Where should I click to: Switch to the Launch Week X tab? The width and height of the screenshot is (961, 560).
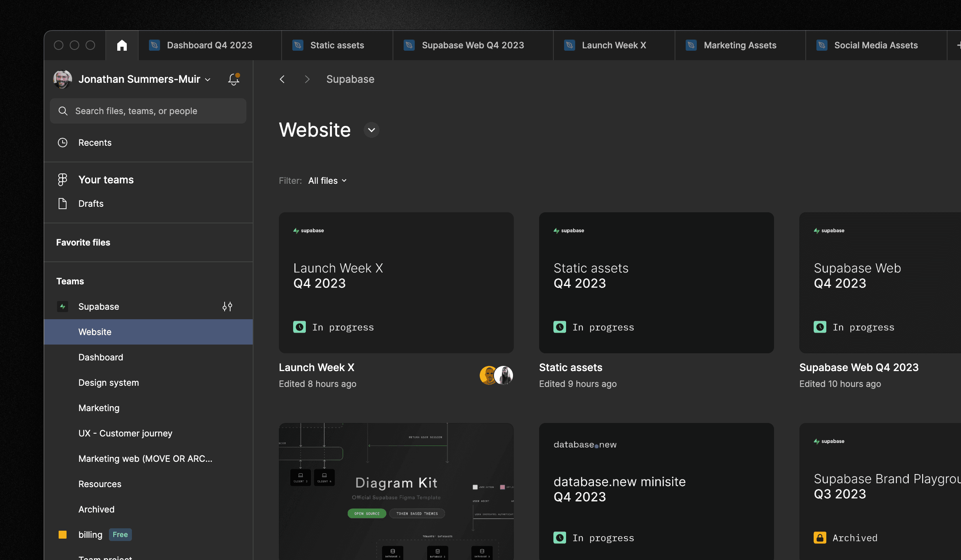click(614, 45)
